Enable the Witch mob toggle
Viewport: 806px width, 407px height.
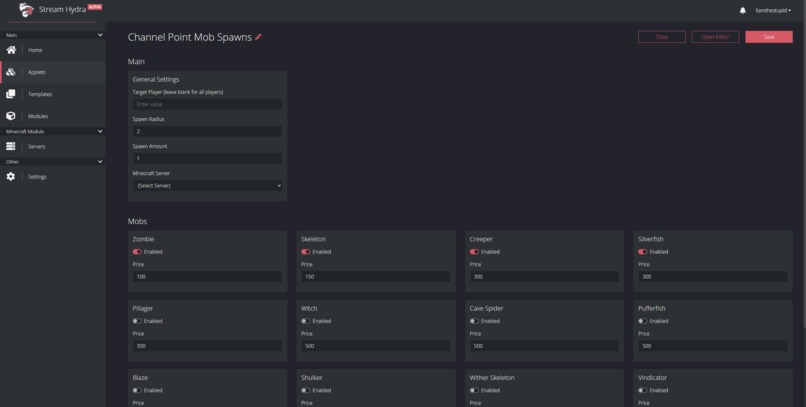[305, 321]
